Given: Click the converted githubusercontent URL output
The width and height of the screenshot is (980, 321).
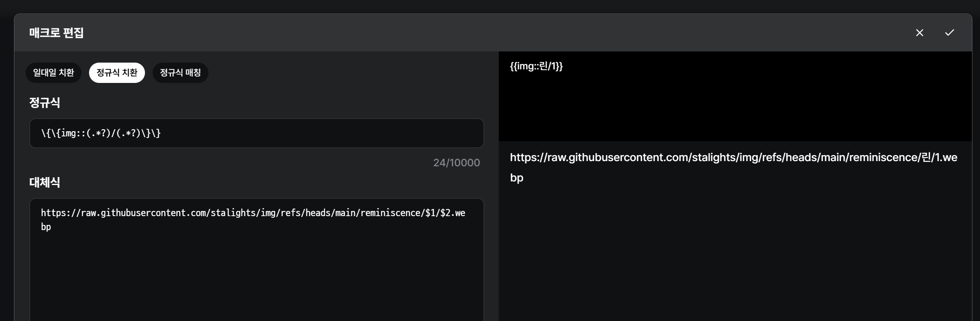Looking at the screenshot, I should (733, 158).
